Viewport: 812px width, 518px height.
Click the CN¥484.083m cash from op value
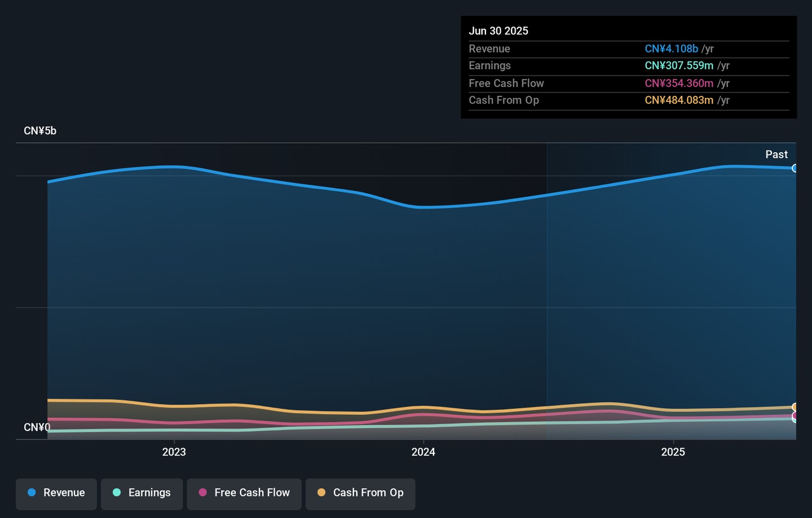tap(679, 100)
